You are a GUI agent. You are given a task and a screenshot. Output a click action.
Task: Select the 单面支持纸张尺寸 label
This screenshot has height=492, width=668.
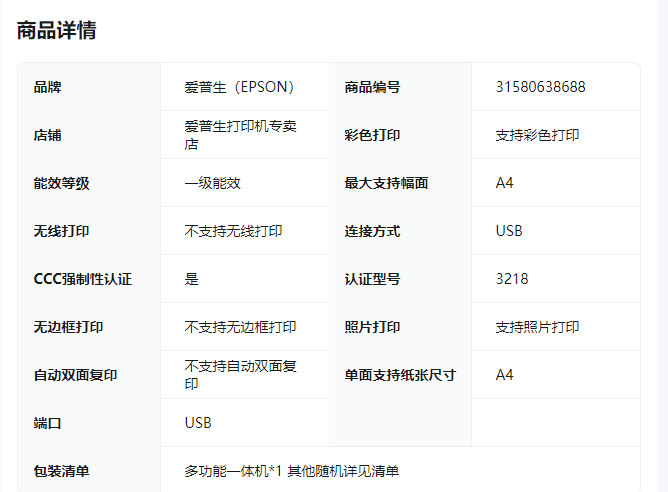[400, 375]
